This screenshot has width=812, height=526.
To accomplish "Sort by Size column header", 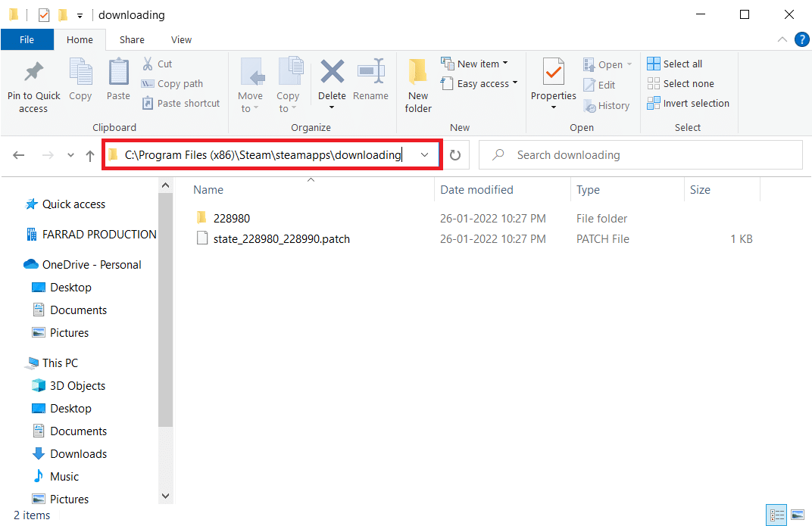I will pos(700,190).
